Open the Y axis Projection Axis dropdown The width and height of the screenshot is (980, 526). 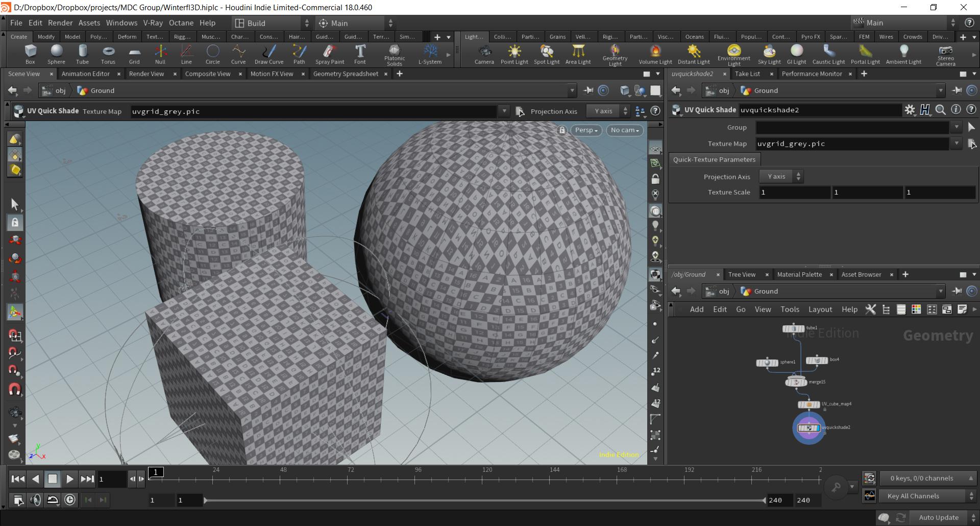click(x=780, y=176)
